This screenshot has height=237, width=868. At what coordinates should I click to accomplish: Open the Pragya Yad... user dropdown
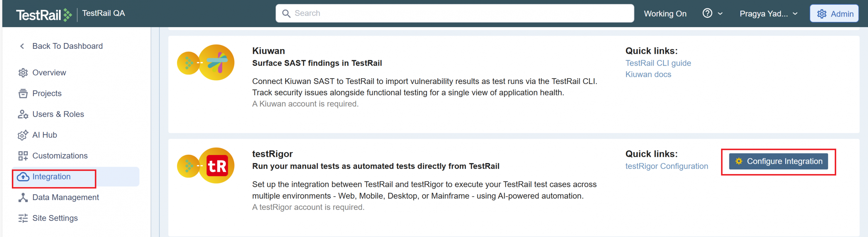click(768, 14)
